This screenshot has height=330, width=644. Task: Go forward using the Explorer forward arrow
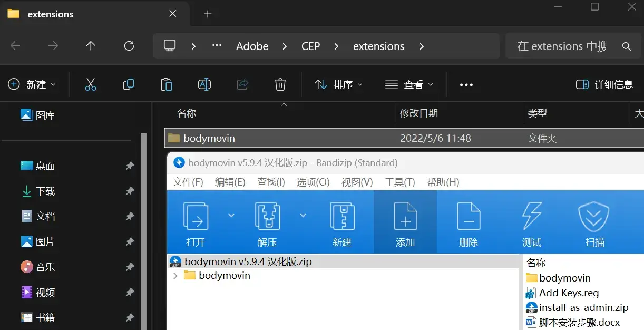click(53, 46)
